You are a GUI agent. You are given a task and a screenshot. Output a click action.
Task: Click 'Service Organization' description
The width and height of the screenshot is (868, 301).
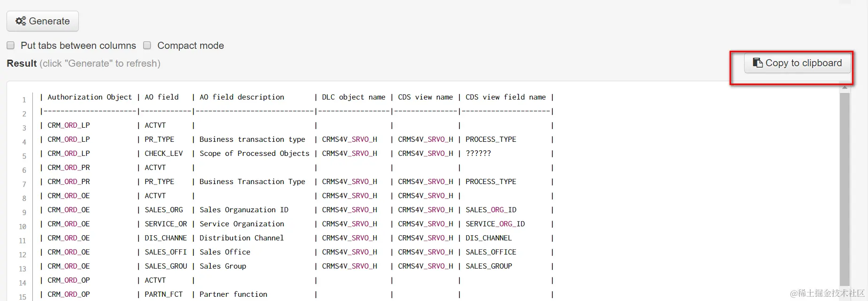(x=242, y=224)
